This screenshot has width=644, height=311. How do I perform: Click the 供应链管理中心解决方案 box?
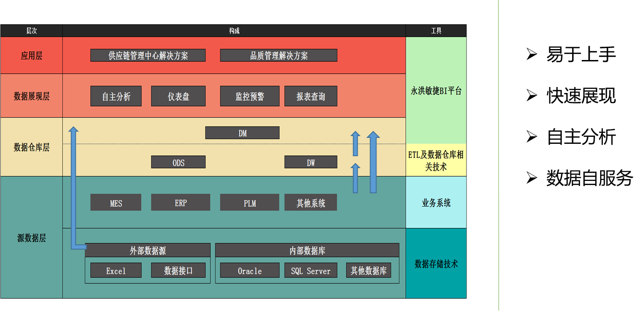[148, 55]
